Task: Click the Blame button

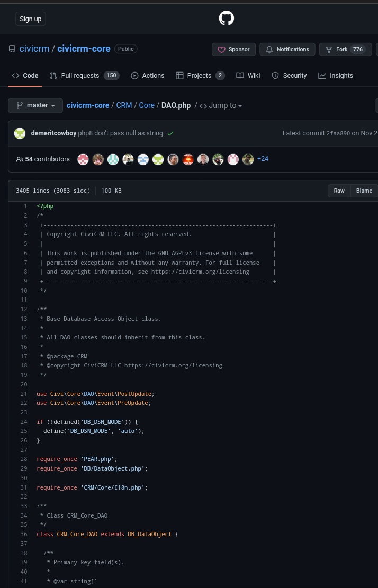Action: coord(364,191)
